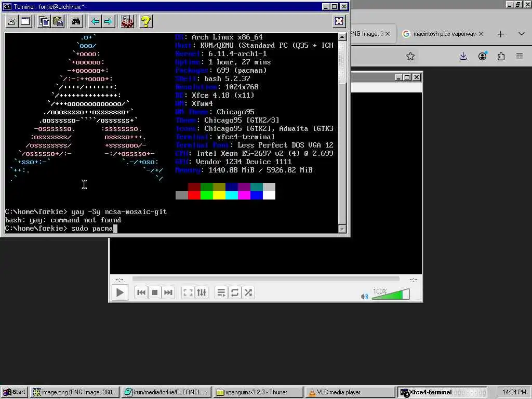Click the terminal scrollbar up arrow
Image resolution: width=532 pixels, height=399 pixels.
[x=342, y=37]
